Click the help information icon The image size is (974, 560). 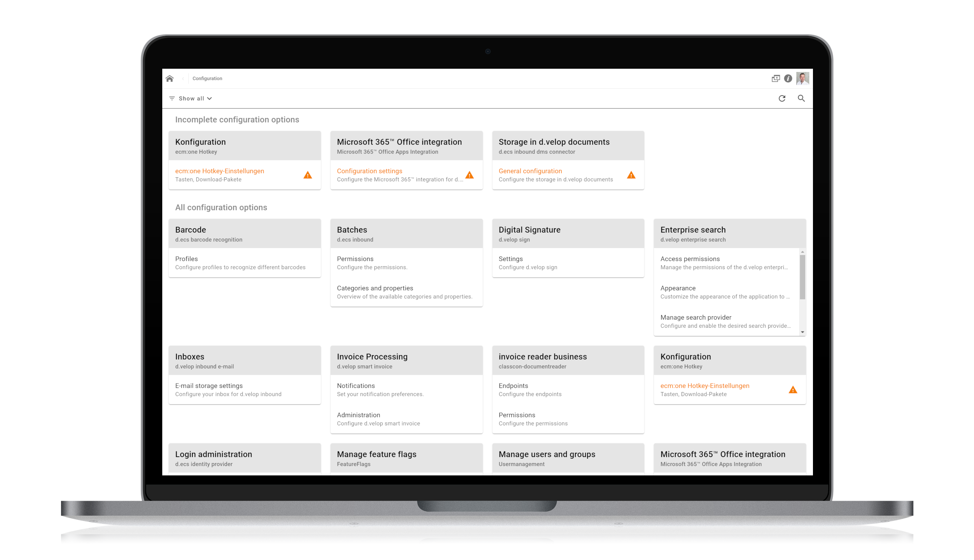(x=788, y=78)
